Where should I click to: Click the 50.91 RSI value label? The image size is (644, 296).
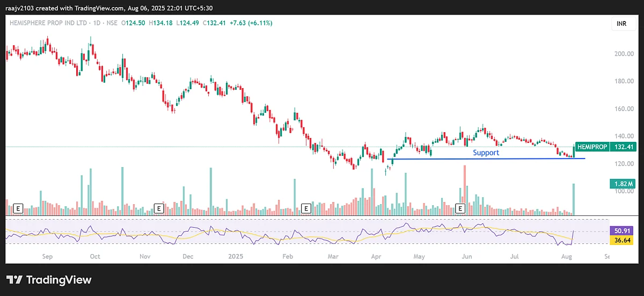click(x=622, y=230)
